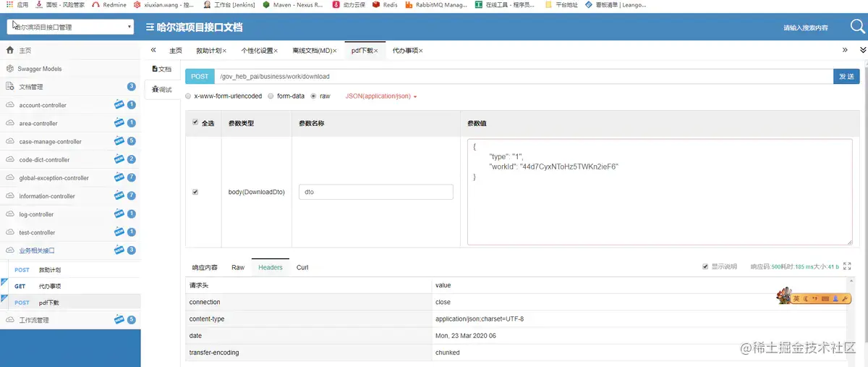Expand the log-controller group
Viewport: 868px width, 367px height.
coord(70,214)
